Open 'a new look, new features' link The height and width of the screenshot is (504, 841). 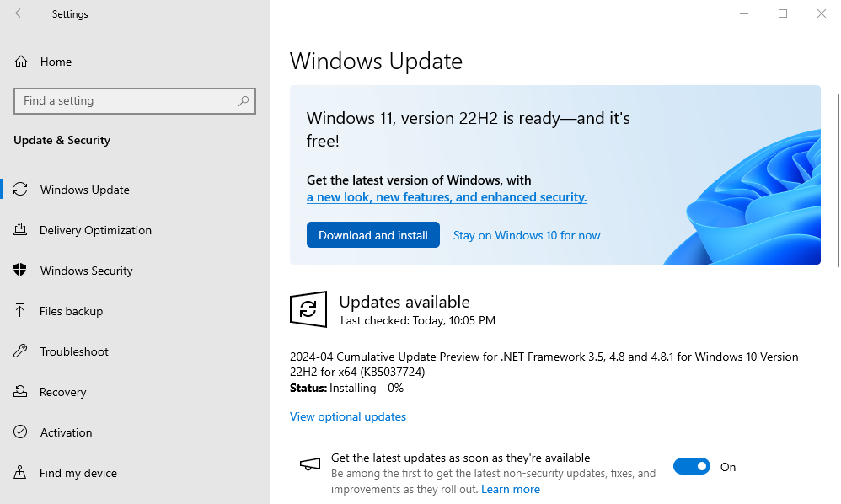[447, 196]
